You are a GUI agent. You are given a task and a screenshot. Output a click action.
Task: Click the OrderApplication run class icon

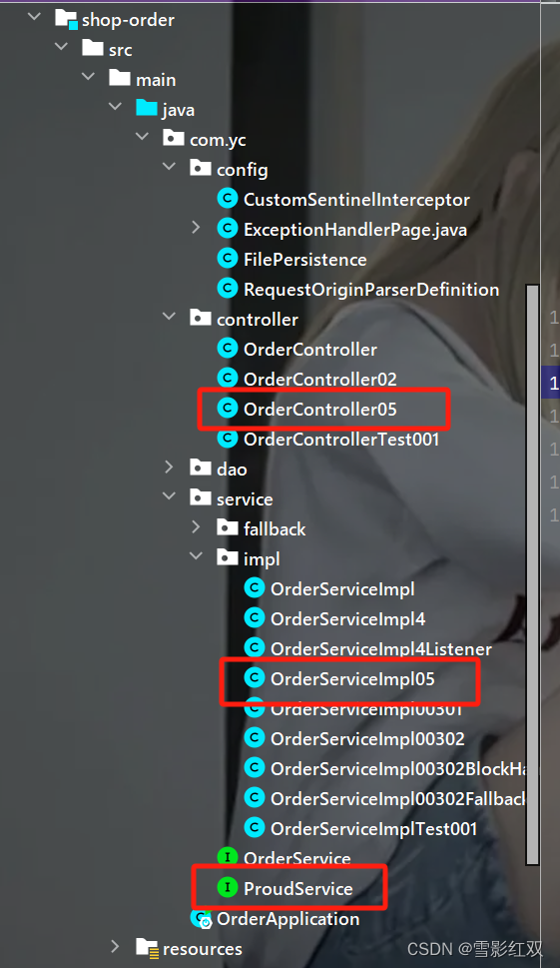201,918
